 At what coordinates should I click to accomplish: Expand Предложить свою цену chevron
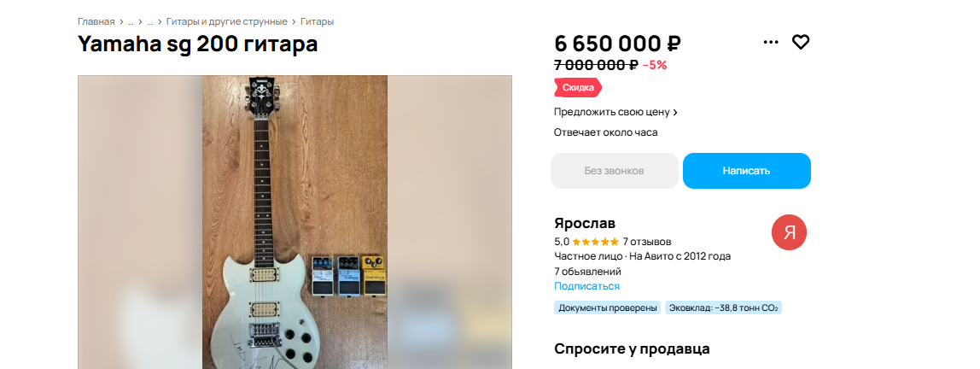pyautogui.click(x=675, y=113)
